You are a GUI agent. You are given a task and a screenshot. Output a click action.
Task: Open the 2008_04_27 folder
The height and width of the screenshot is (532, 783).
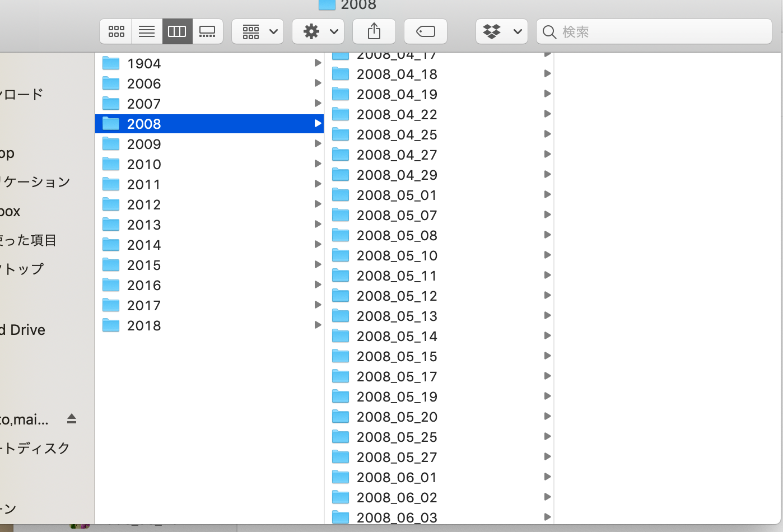[439, 155]
